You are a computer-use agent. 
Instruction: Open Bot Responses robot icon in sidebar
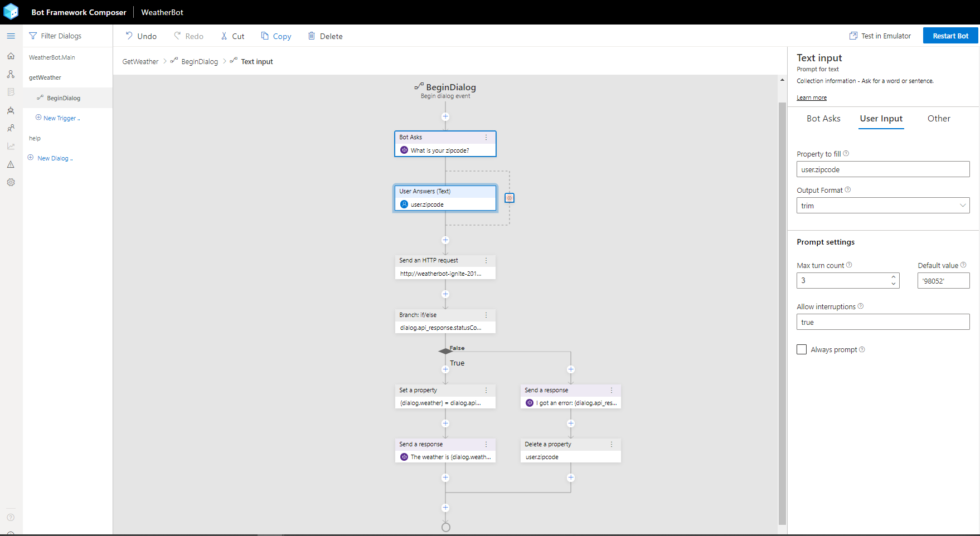(x=11, y=110)
